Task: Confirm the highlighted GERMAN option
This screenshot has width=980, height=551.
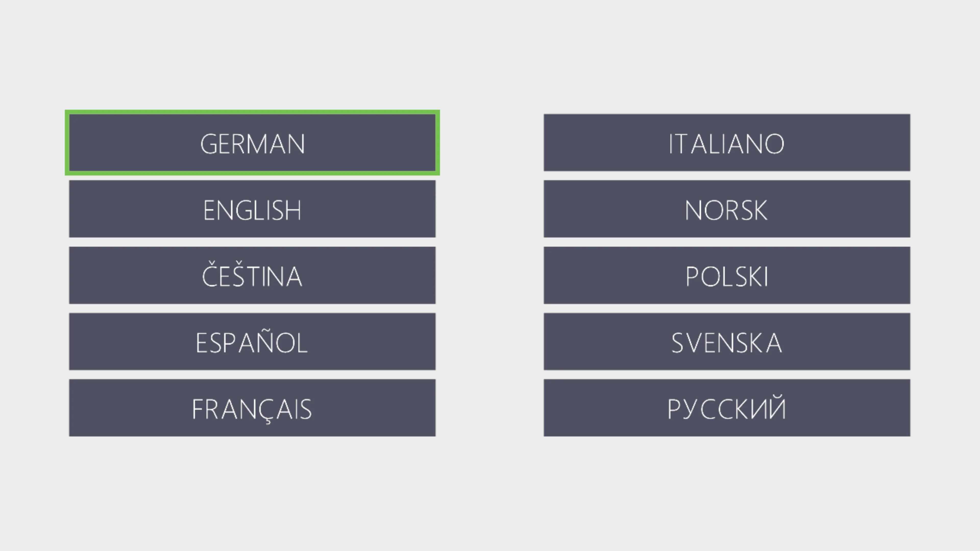Action: tap(252, 143)
